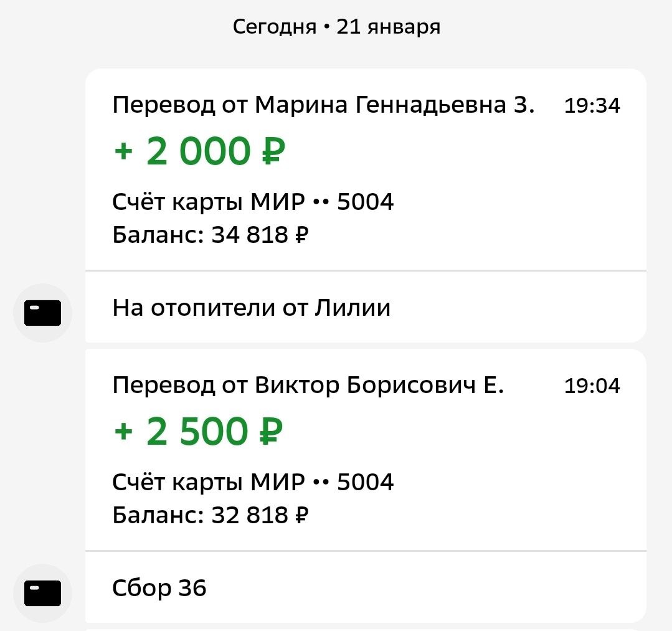The height and width of the screenshot is (631, 672).
Task: Click the green ruble sign after 2 000
Action: point(272,151)
